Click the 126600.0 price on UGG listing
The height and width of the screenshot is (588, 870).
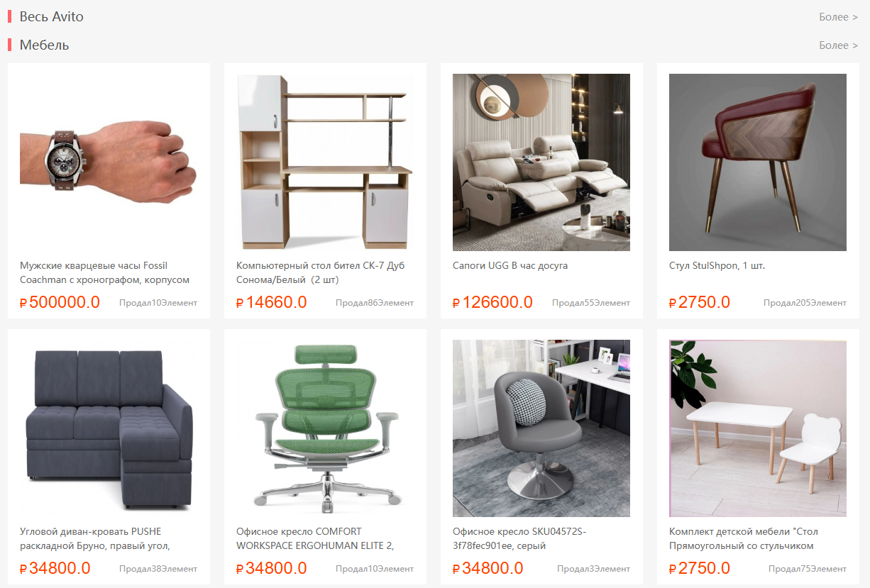pos(492,302)
